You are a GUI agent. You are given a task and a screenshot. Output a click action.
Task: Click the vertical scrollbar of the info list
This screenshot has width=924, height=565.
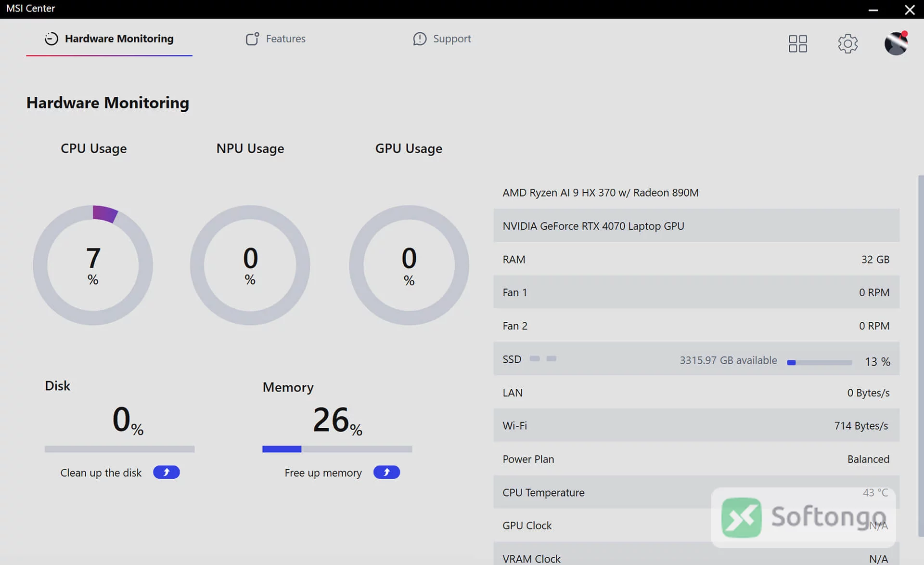[921, 356]
